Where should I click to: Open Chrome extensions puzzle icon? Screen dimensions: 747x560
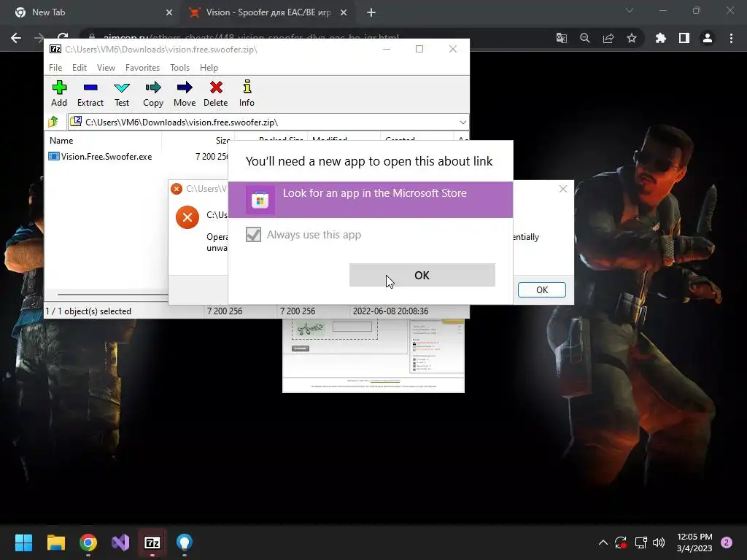click(661, 38)
